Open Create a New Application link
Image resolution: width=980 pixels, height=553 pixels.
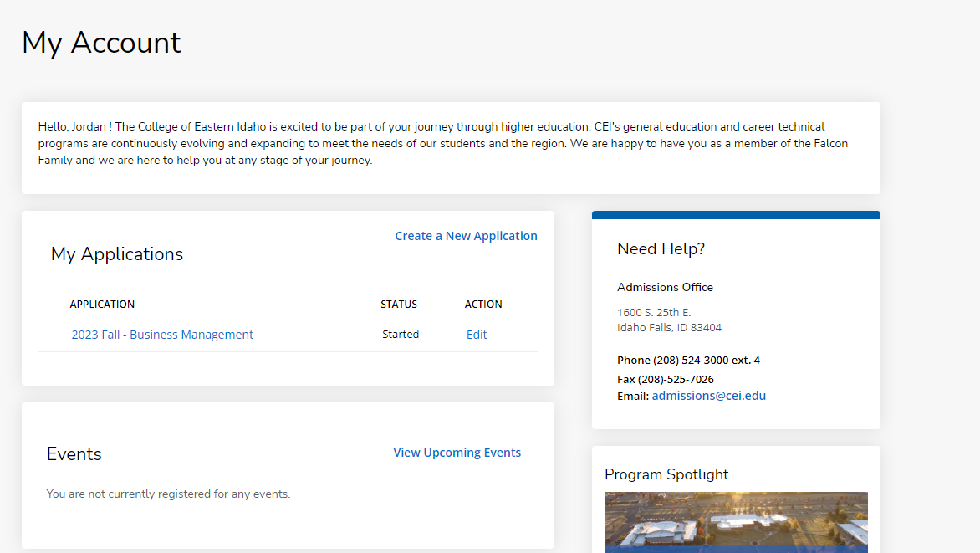click(466, 236)
